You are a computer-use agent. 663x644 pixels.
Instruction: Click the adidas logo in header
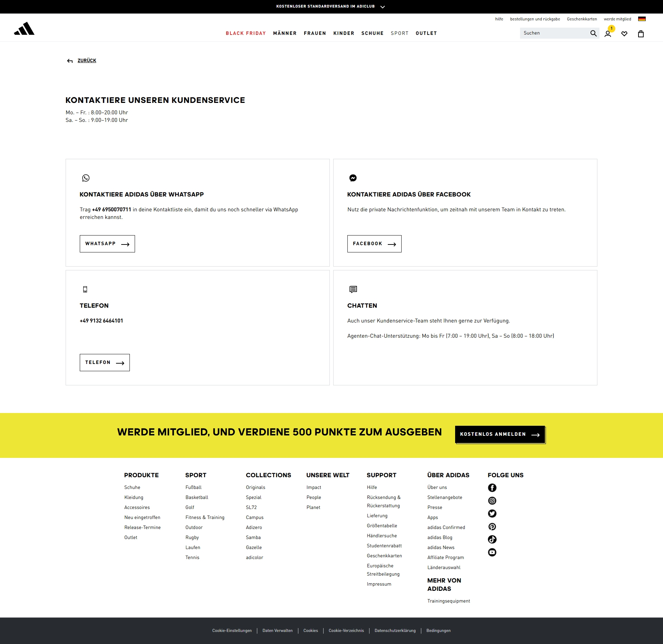click(x=24, y=29)
